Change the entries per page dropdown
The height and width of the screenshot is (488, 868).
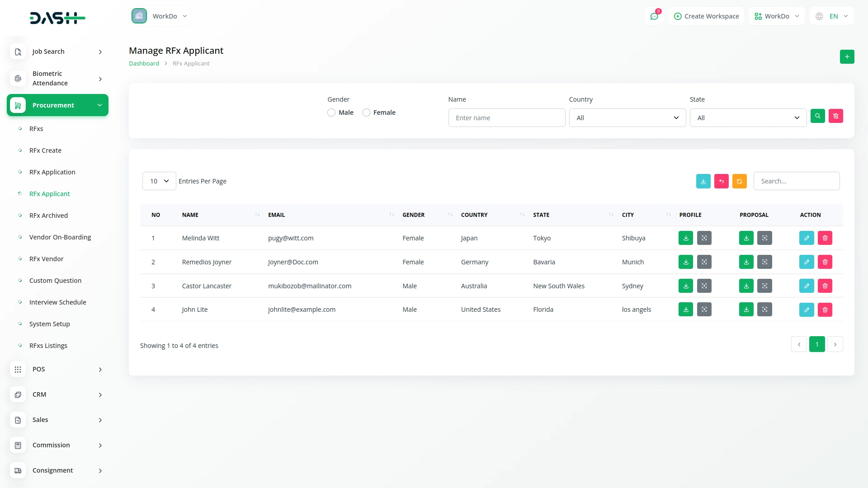pyautogui.click(x=159, y=181)
